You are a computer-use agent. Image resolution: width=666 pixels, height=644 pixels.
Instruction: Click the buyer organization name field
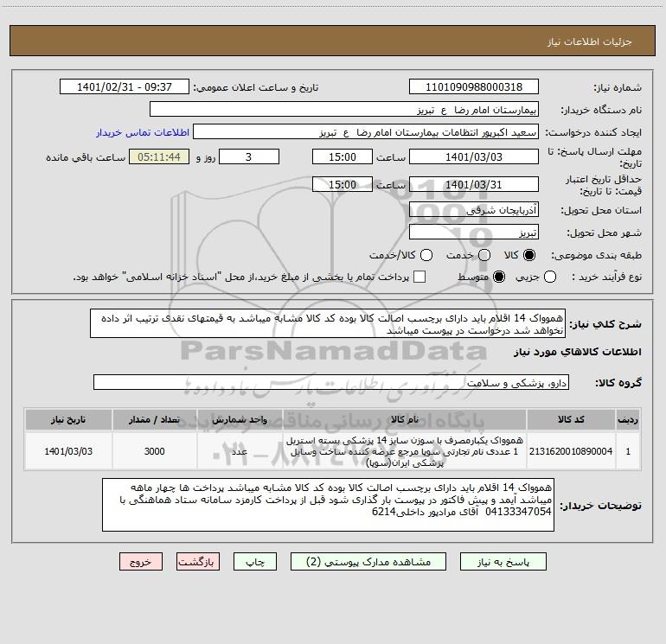tap(344, 110)
